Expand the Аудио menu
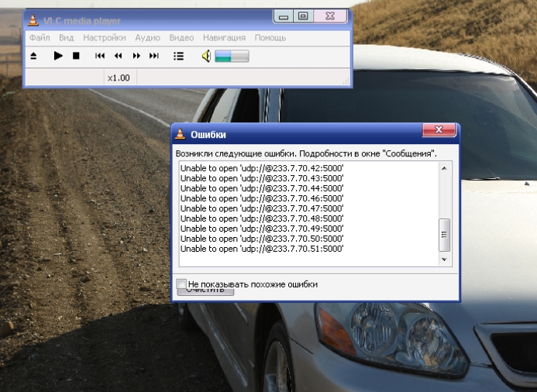Screen dimensions: 537x392 pyautogui.click(x=147, y=37)
